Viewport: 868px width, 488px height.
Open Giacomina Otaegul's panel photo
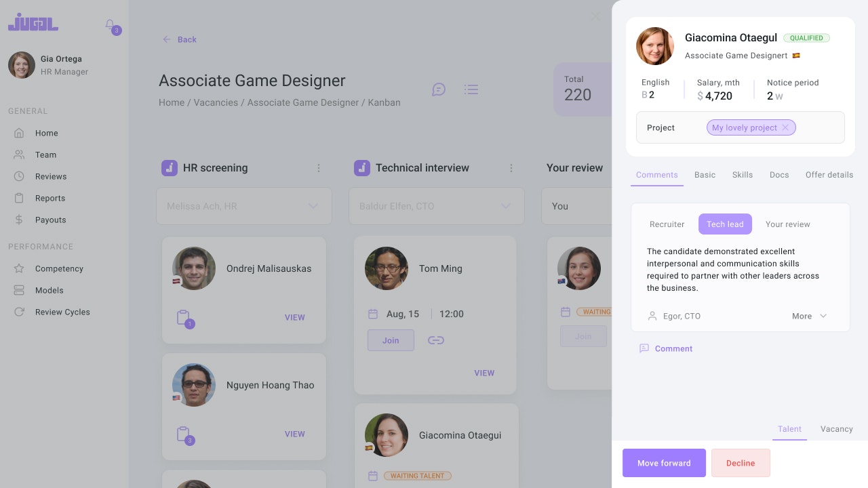[655, 46]
